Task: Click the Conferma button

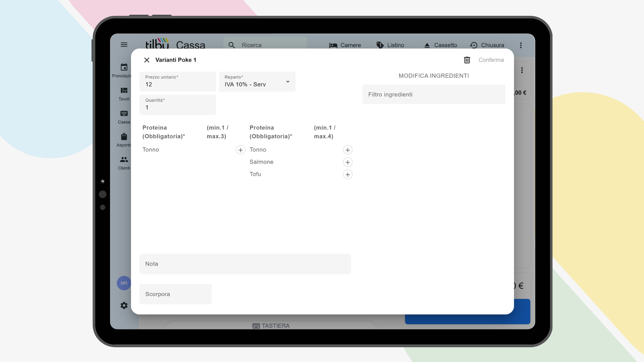Action: [491, 60]
